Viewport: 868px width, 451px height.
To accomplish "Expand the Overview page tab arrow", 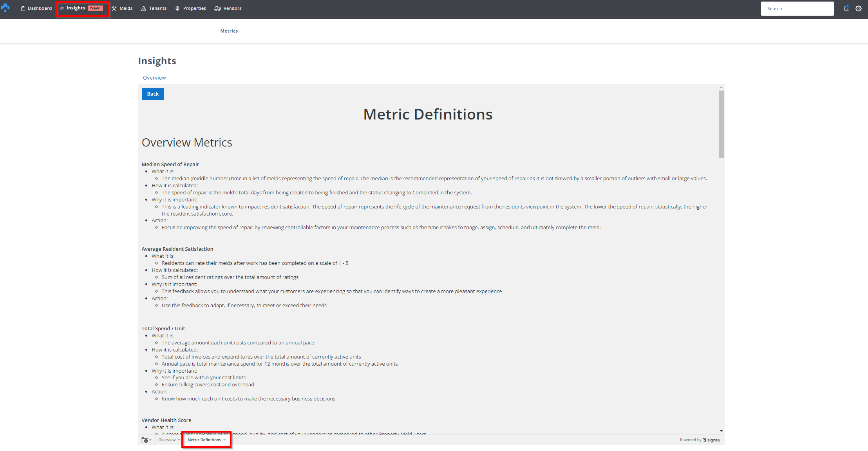I will pyautogui.click(x=179, y=440).
